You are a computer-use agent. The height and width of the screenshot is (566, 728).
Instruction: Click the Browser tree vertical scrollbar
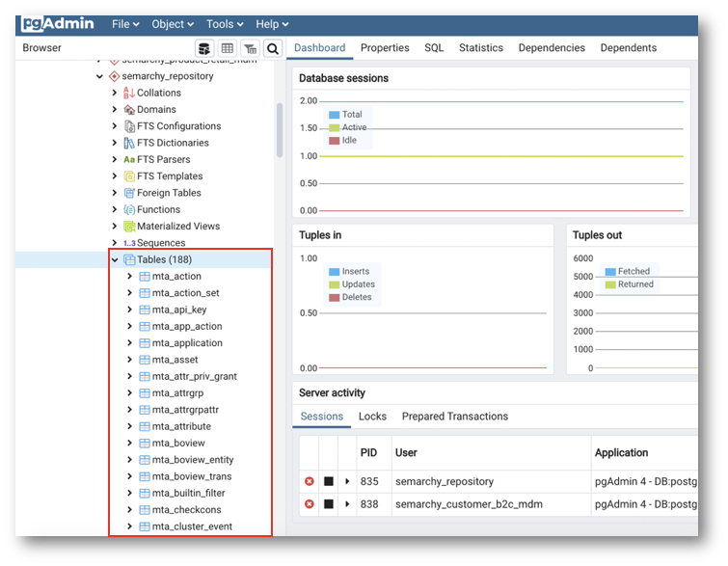click(x=280, y=130)
